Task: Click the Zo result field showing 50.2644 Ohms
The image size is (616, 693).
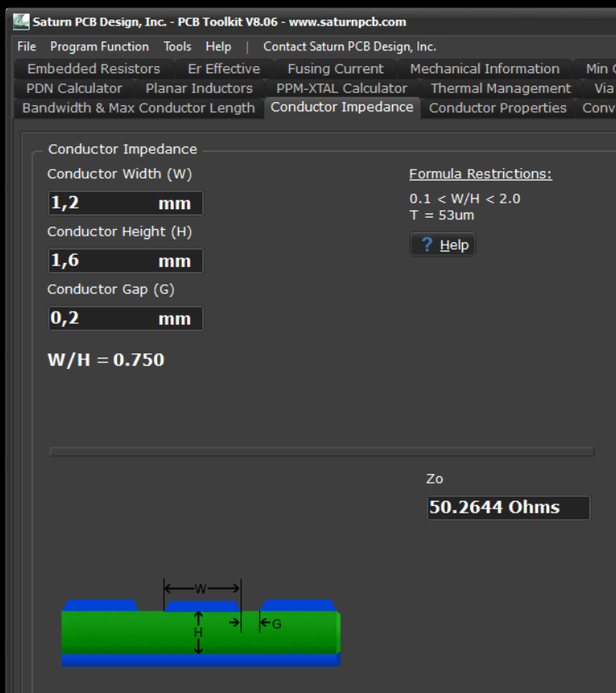Action: (508, 508)
